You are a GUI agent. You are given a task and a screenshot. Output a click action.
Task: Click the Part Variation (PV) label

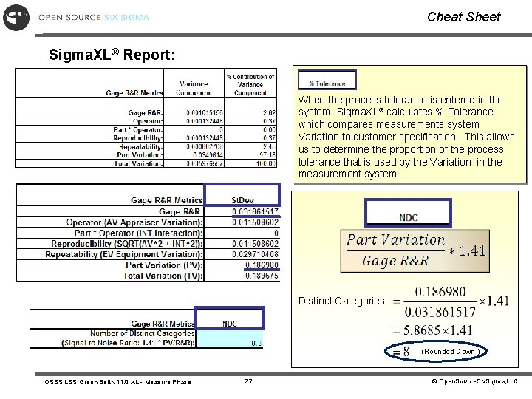click(164, 265)
